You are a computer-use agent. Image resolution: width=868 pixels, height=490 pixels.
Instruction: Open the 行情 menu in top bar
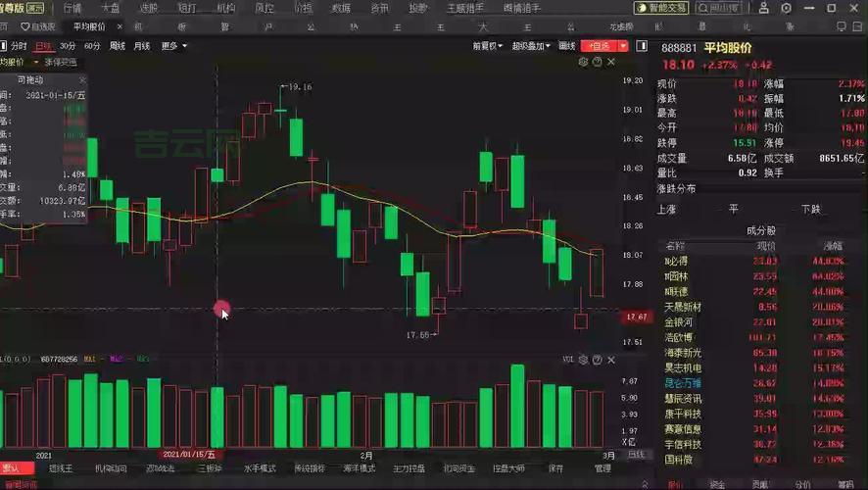point(72,8)
